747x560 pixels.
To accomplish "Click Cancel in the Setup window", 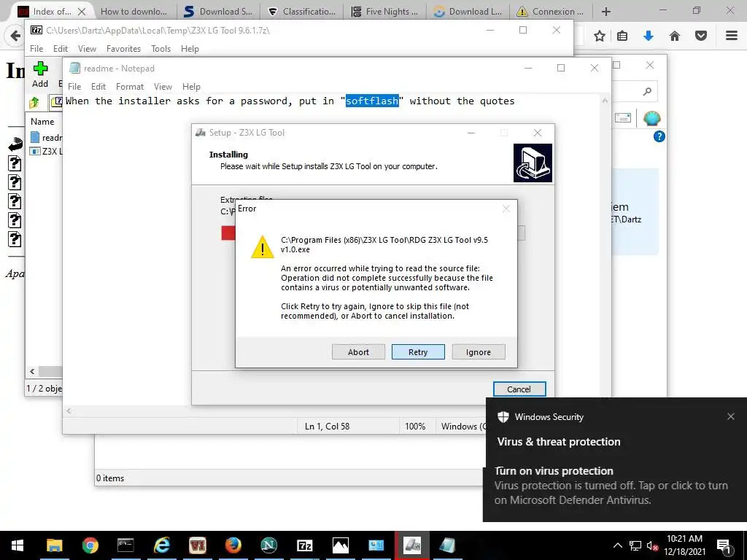I will tap(519, 389).
